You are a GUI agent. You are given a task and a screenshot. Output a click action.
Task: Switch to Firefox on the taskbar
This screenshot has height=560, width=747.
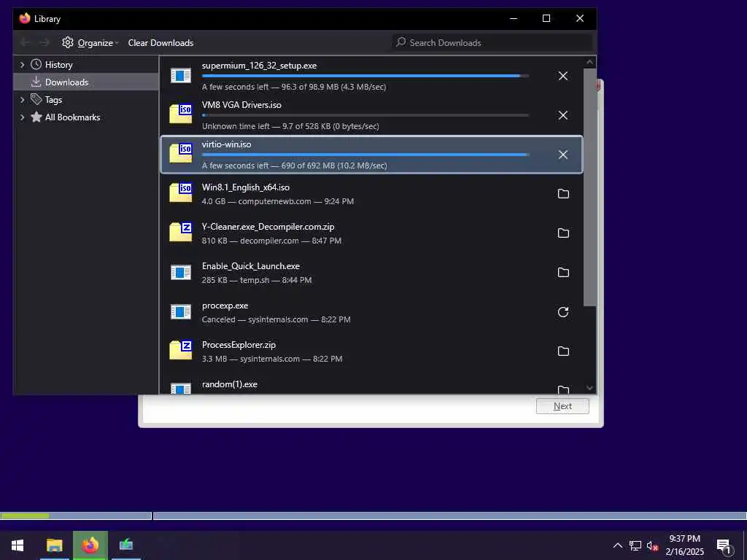coord(90,545)
